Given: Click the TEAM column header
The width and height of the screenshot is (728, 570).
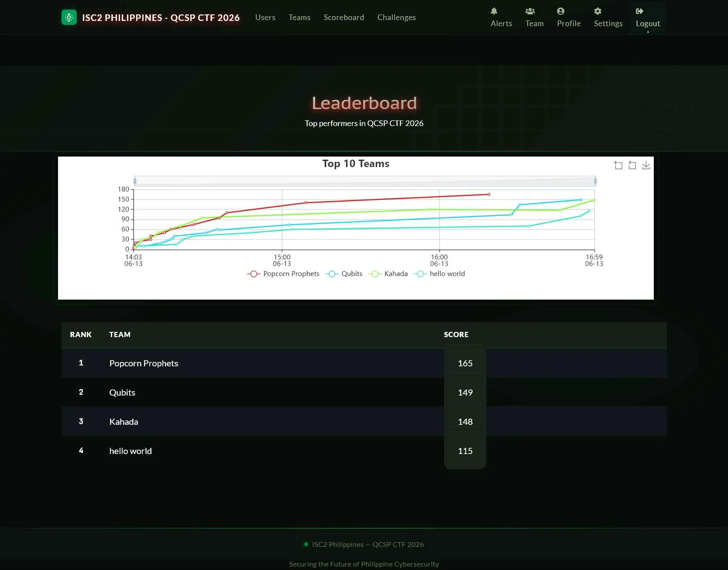Looking at the screenshot, I should point(120,334).
